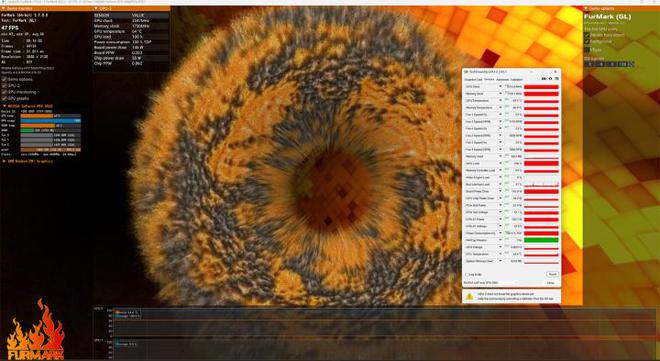Open the Validation tab in GPU-Z
The image size is (660, 361).
tap(516, 80)
